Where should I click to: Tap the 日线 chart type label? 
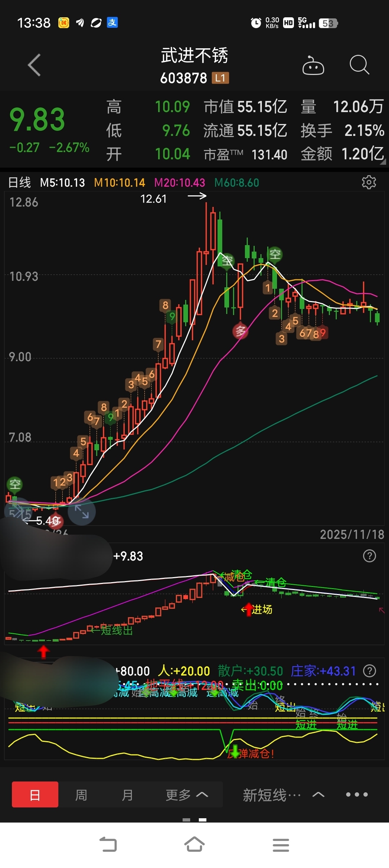click(19, 182)
